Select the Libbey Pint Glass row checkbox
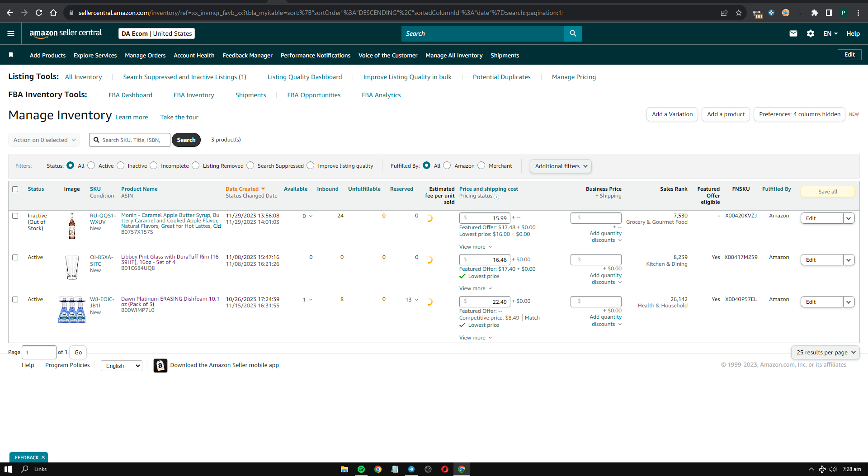868x476 pixels. point(15,257)
